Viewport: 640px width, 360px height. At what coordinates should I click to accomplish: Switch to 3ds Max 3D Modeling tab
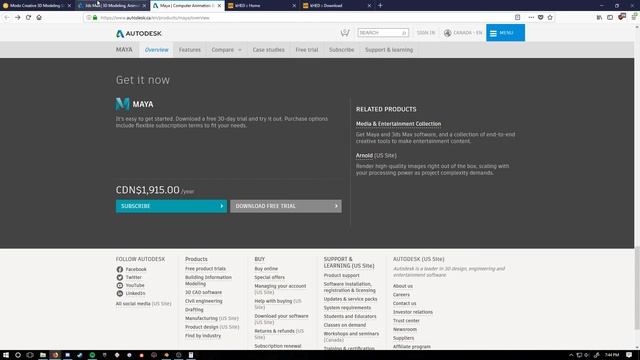pyautogui.click(x=112, y=6)
